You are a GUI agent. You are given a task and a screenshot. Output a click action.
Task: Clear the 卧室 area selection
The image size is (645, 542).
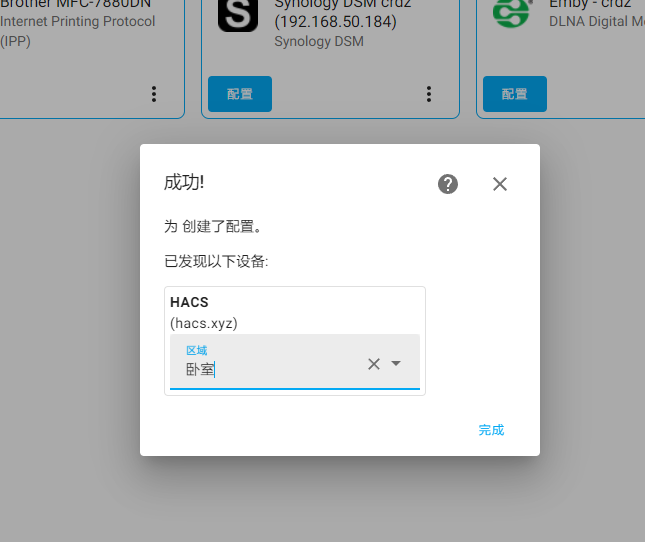coord(374,364)
